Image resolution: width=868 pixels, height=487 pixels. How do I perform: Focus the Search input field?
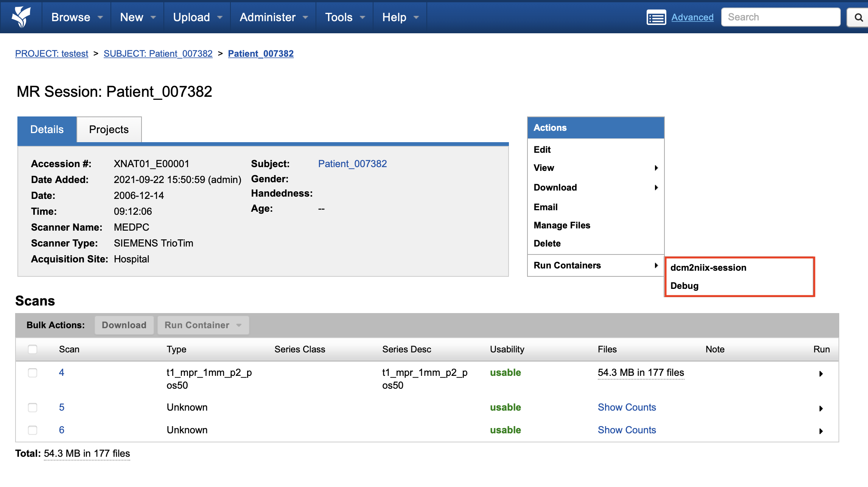point(780,17)
